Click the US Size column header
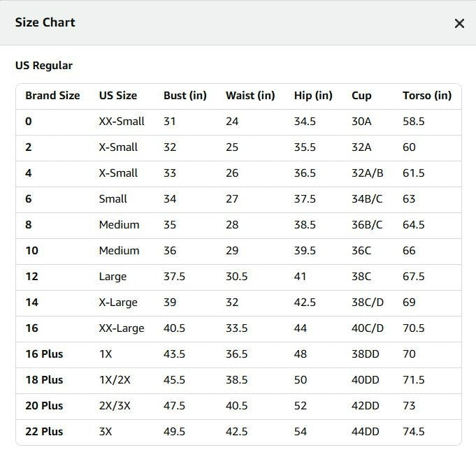This screenshot has width=476, height=473. click(x=118, y=96)
